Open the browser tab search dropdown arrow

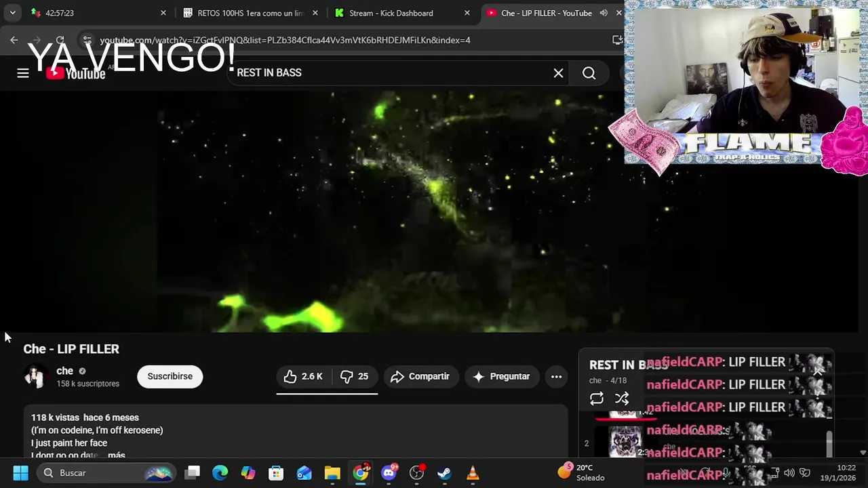[x=12, y=13]
